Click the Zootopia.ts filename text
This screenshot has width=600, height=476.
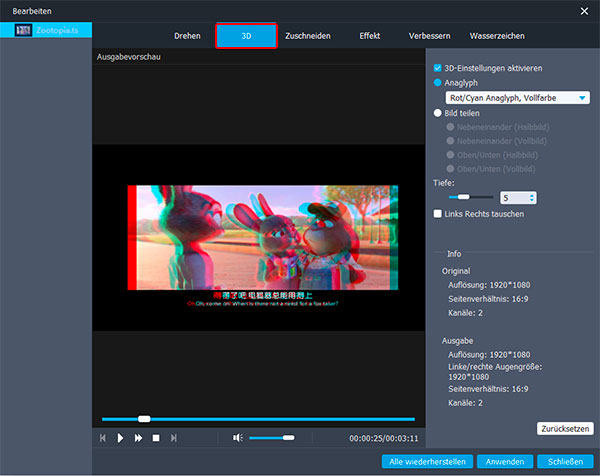coord(57,31)
